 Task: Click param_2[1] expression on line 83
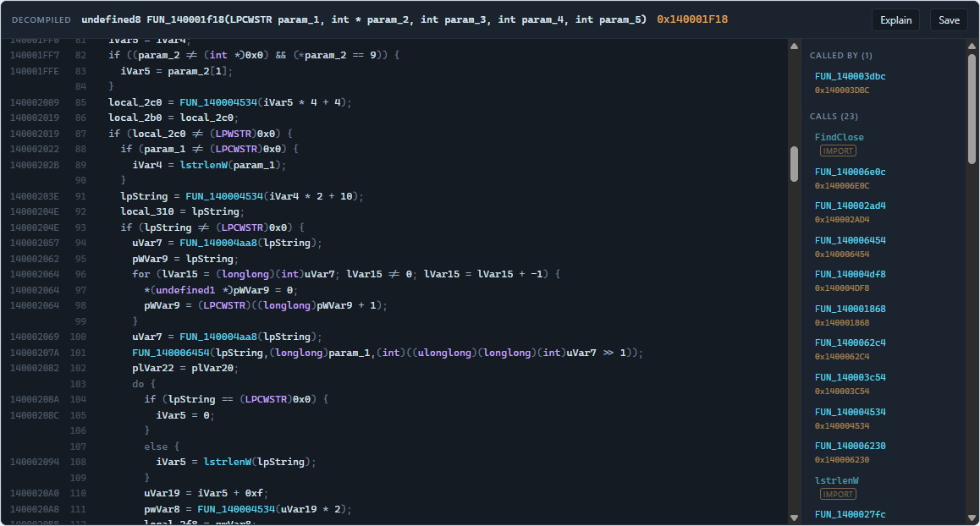(197, 71)
